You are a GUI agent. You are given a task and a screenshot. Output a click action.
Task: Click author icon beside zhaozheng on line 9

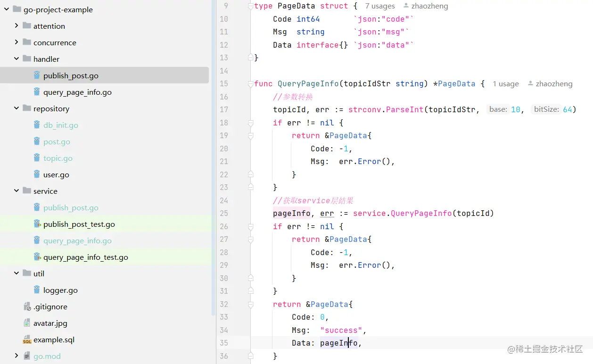click(x=406, y=6)
